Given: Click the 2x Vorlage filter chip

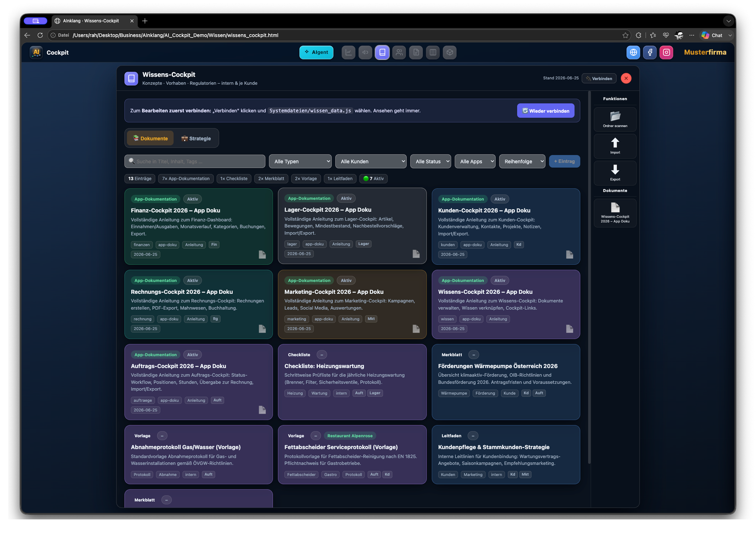Looking at the screenshot, I should click(x=306, y=179).
